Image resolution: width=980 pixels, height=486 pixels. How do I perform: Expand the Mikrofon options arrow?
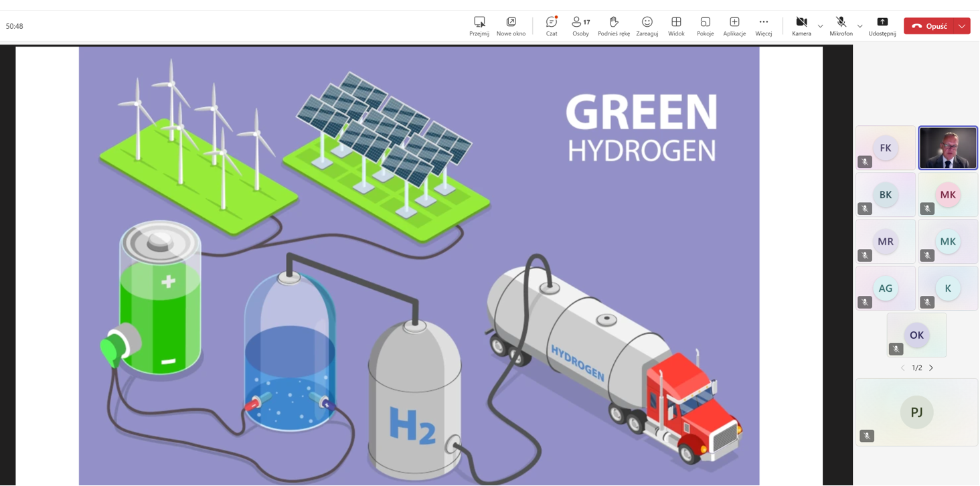(x=860, y=26)
